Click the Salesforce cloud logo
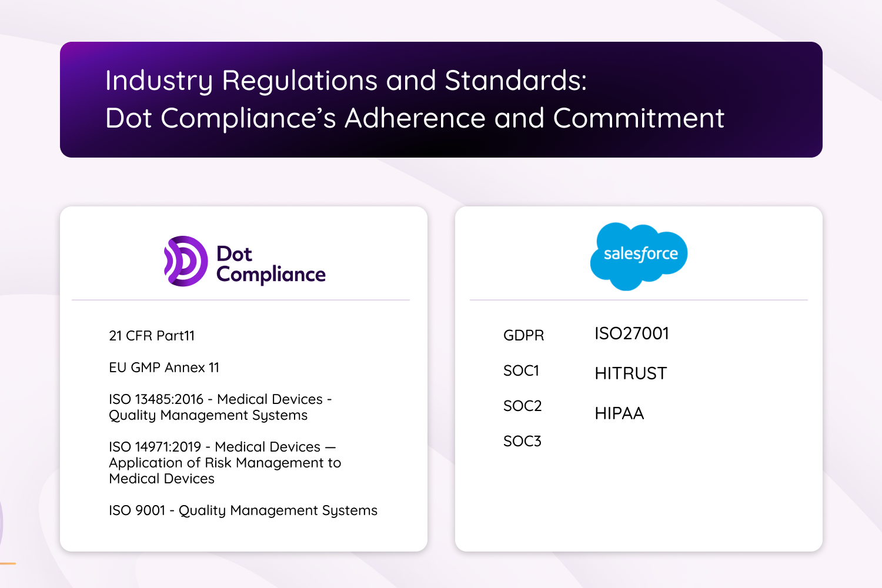Viewport: 882px width, 588px height. click(x=639, y=255)
